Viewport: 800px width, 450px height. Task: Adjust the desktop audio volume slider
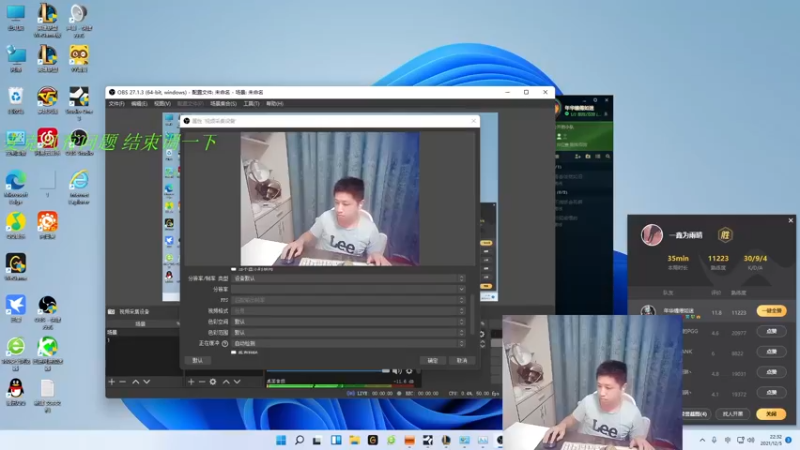coord(328,371)
